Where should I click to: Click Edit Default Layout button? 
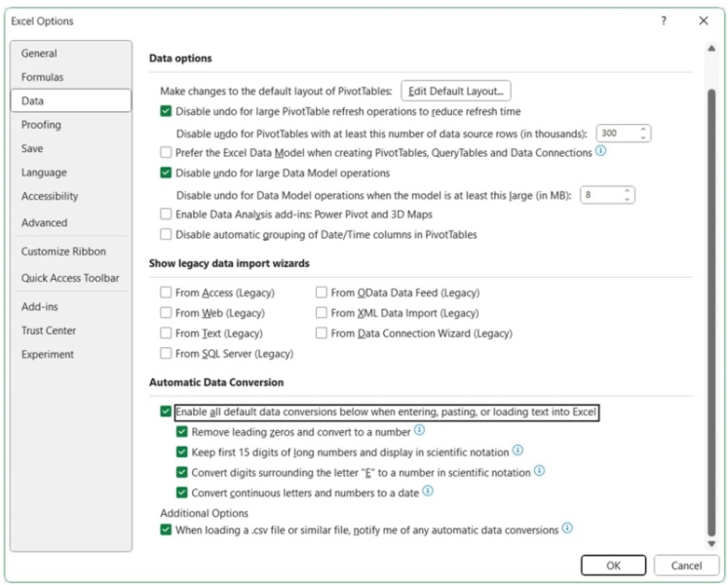coord(455,91)
